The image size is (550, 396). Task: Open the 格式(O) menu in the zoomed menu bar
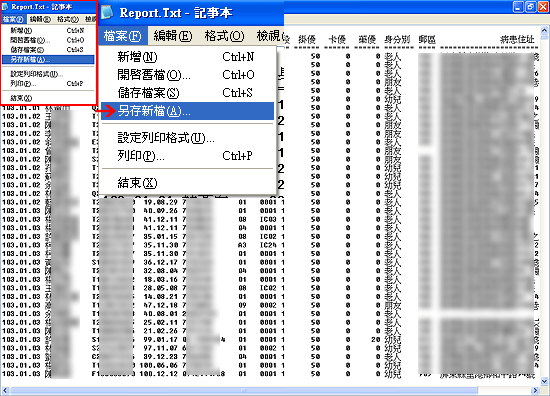(224, 36)
